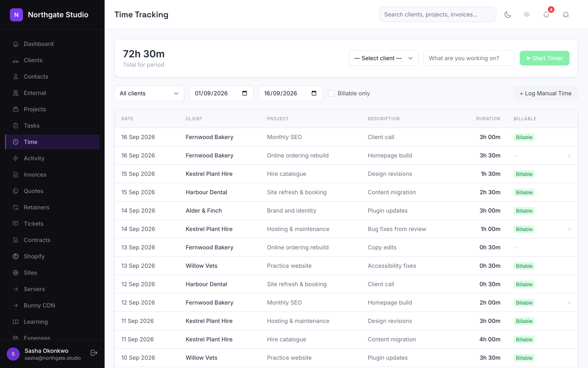Image resolution: width=588 pixels, height=368 pixels.
Task: Open Alder & Finch client name
Action: coord(204,211)
